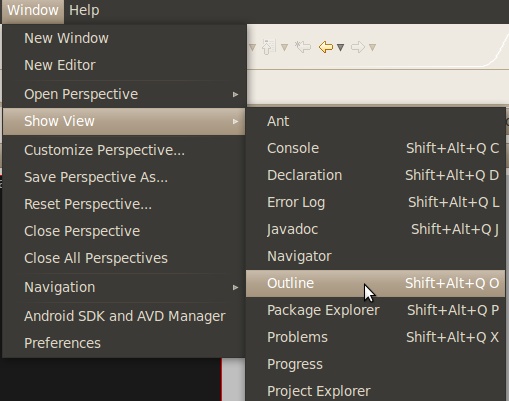Click the Previous Annotation arrow icon
This screenshot has height=401, width=509.
tap(269, 47)
